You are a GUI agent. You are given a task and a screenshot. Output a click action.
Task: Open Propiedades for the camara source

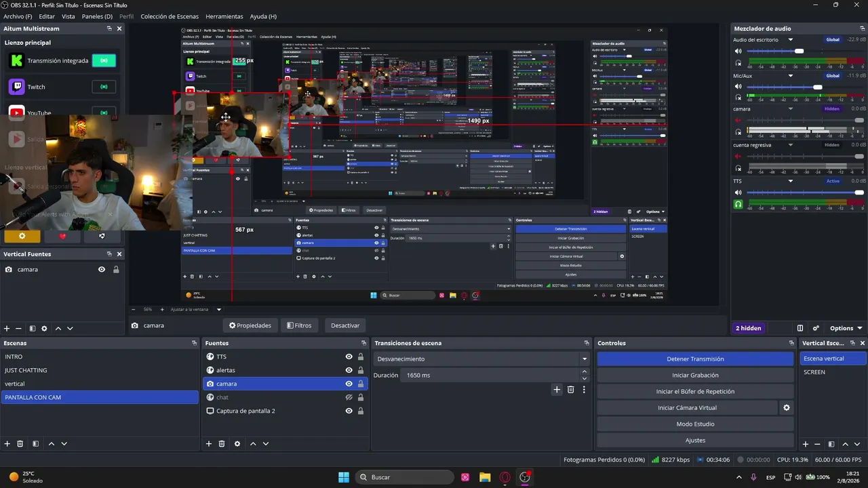coord(250,325)
